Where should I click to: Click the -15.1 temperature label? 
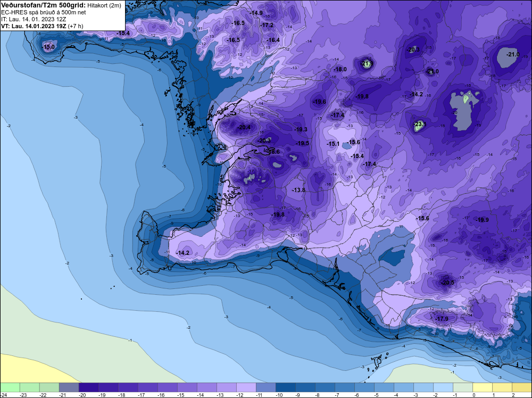coord(333,144)
